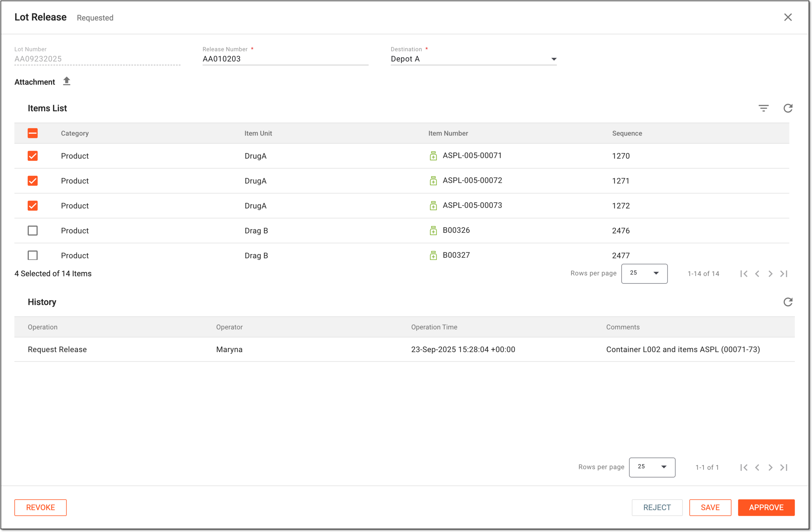Image resolution: width=812 pixels, height=532 pixels.
Task: Click the medicine icon beside B00326
Action: pyautogui.click(x=433, y=231)
